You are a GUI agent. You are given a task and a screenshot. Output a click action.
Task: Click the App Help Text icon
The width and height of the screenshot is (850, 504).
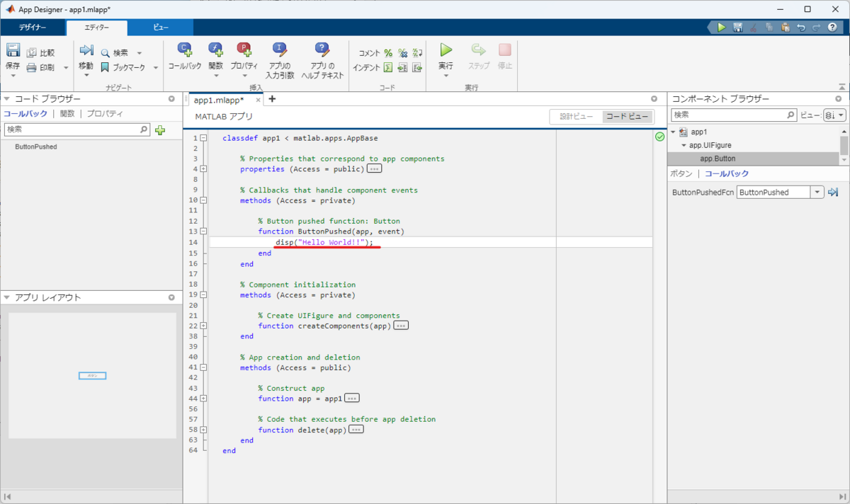point(322,50)
